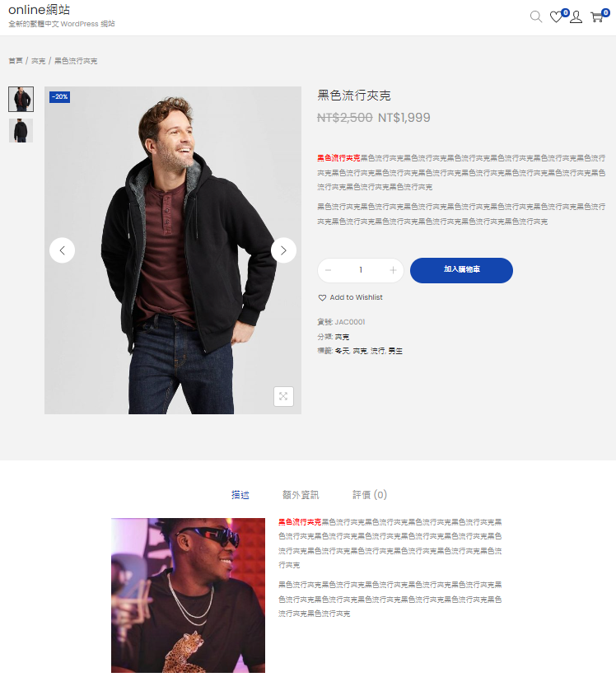Open the shopping cart icon
Screen dimensions: 616x677
coord(597,16)
